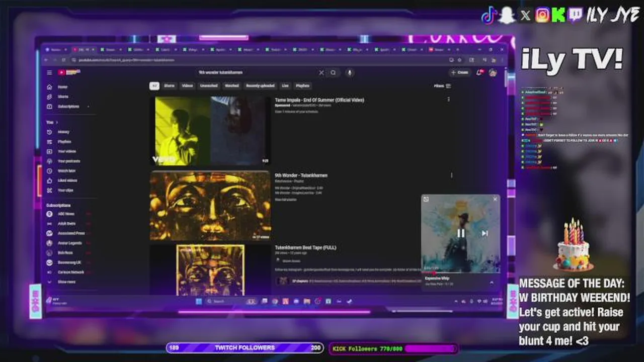Seek on mini player progress bar
This screenshot has height=362, width=644.
pyautogui.click(x=461, y=273)
